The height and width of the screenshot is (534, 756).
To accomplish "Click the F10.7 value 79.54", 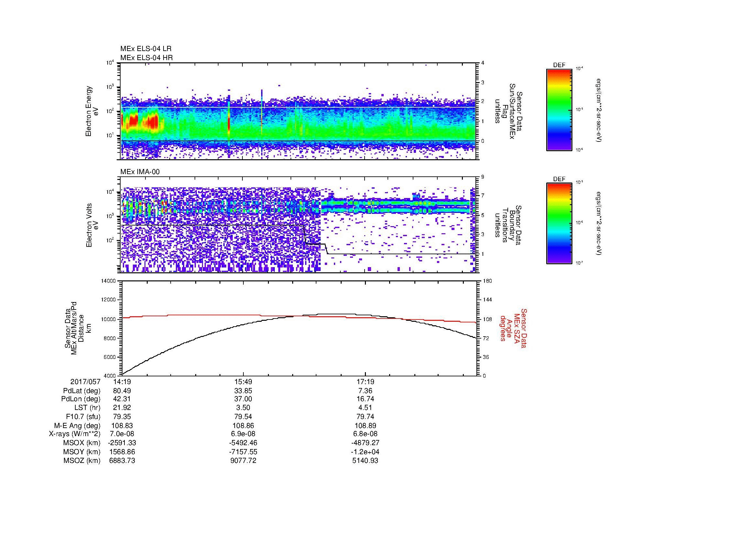I will tap(243, 417).
